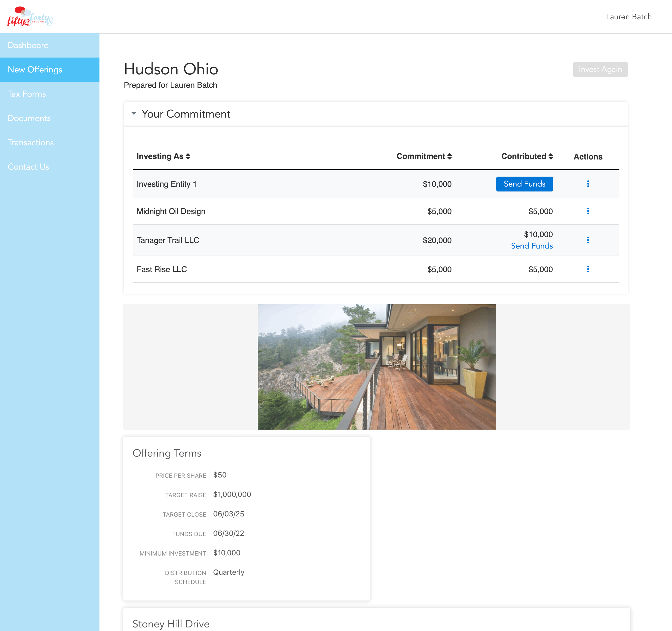Open Tax Forms page
This screenshot has width=672, height=631.
27,94
